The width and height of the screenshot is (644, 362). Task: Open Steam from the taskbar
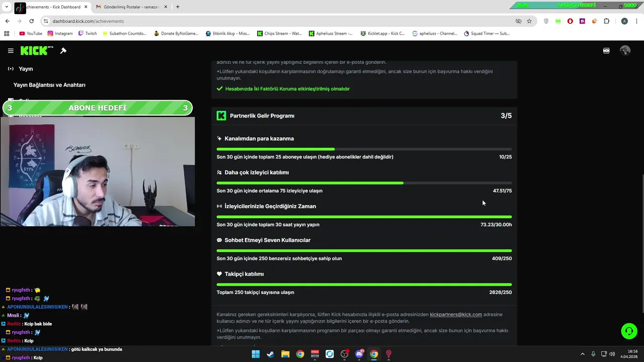pyautogui.click(x=270, y=354)
